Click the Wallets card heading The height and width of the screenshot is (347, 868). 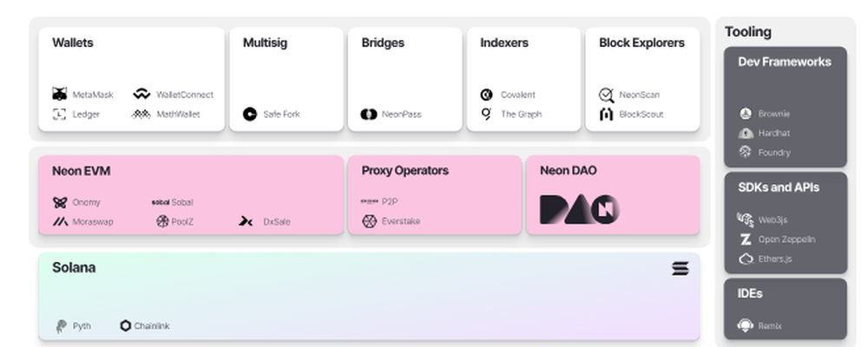click(73, 43)
